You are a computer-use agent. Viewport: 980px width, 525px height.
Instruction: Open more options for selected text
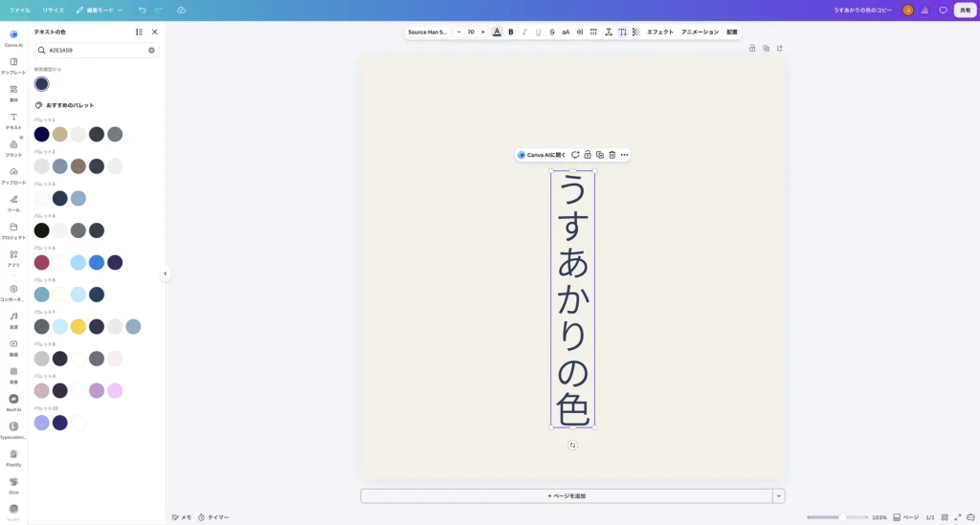tap(624, 155)
